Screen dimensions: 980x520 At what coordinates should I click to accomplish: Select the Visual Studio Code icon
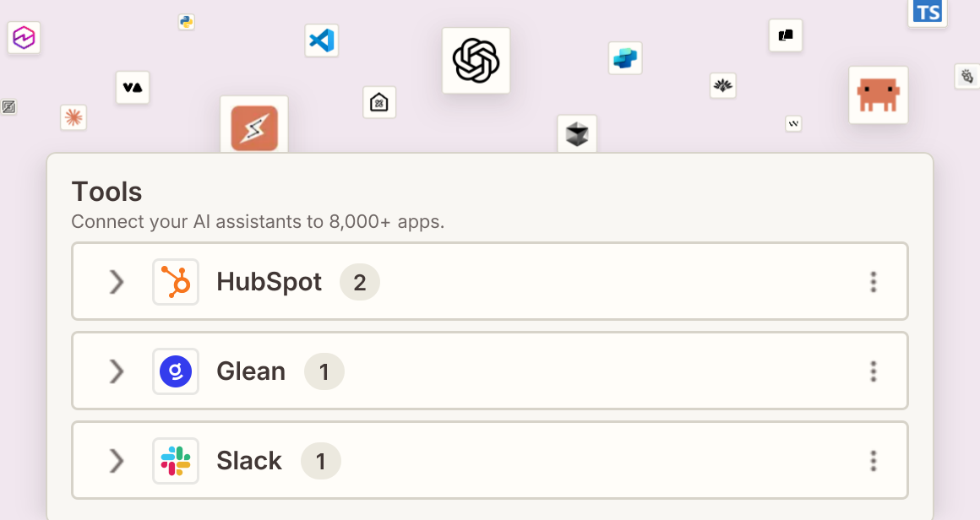322,41
